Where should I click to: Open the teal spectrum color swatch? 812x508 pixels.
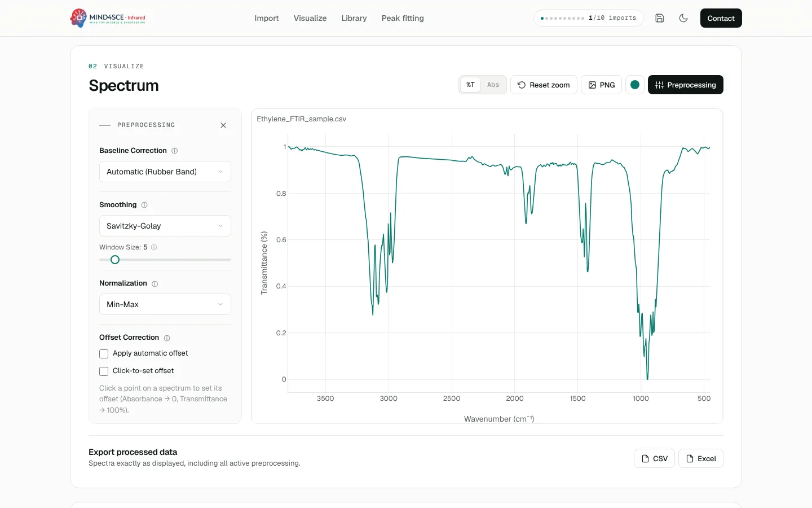click(635, 85)
